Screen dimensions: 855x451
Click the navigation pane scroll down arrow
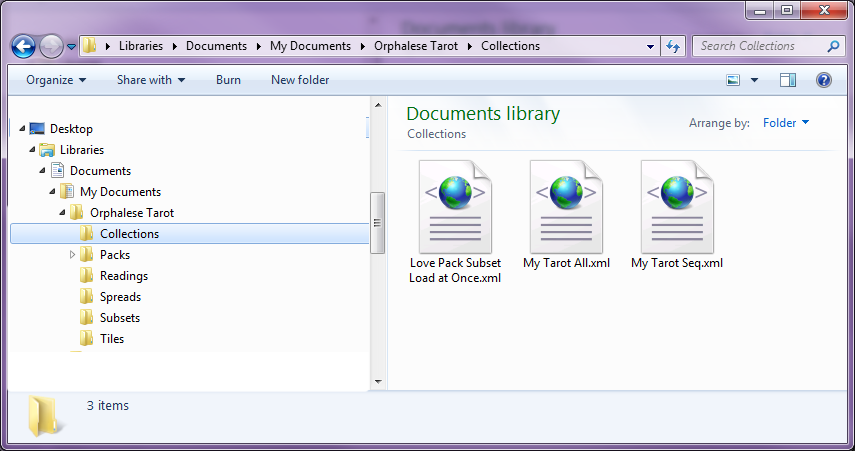click(x=378, y=382)
